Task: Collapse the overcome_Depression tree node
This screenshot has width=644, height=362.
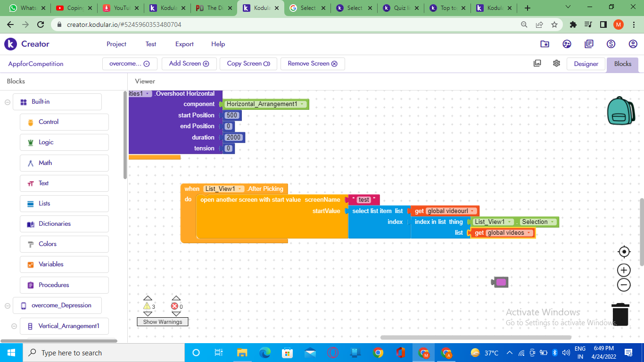Action: [x=8, y=305]
